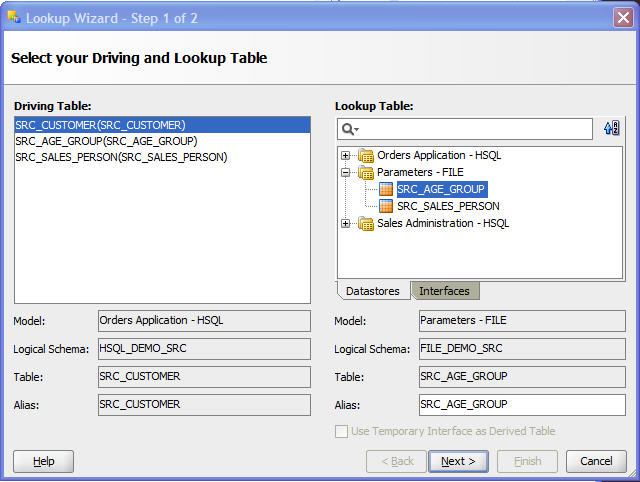Click the Logical Schema field FILE_DEMO_SRC
640x482 pixels.
(x=522, y=349)
